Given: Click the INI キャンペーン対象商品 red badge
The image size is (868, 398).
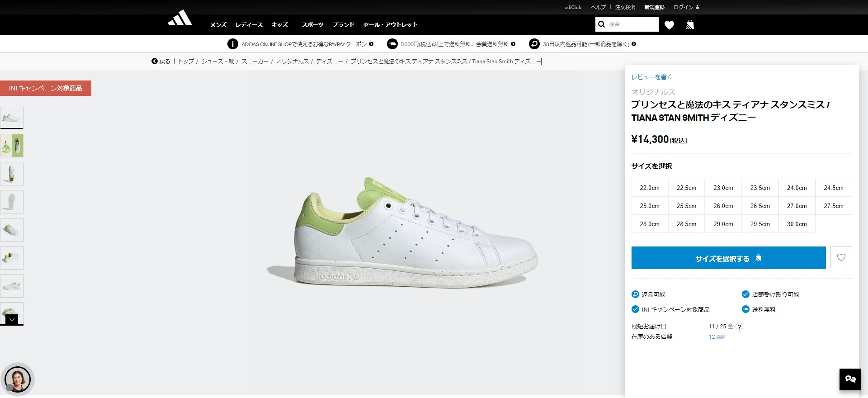Looking at the screenshot, I should (x=46, y=88).
